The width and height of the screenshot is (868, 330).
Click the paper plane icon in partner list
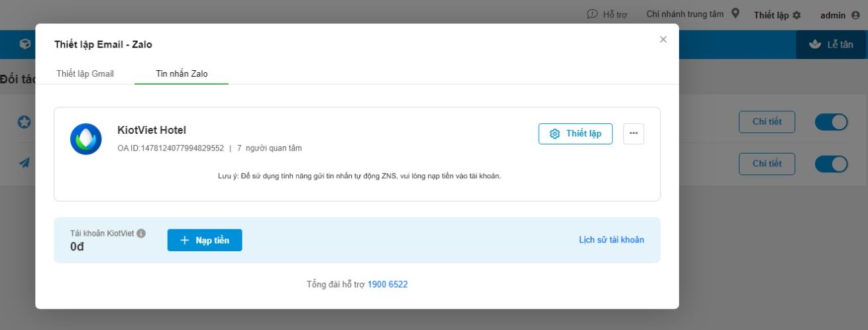[x=25, y=163]
